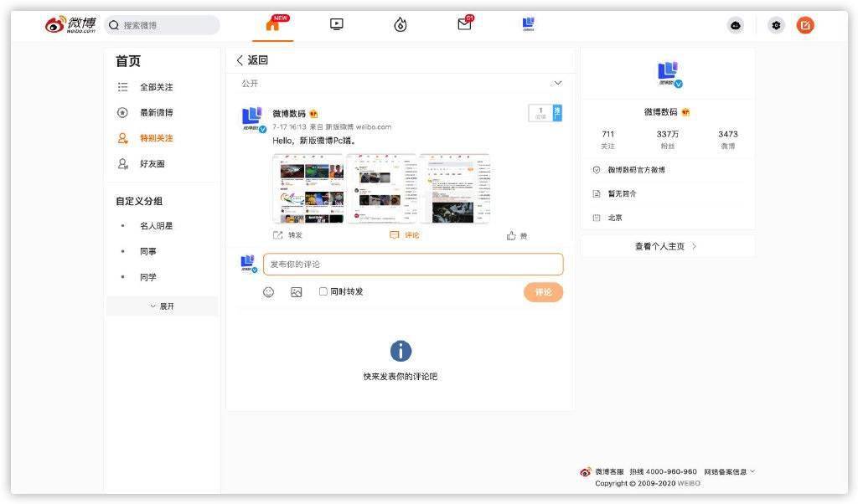View the 3473 微博 posts count
Screen dimensions: 858x504
point(728,139)
